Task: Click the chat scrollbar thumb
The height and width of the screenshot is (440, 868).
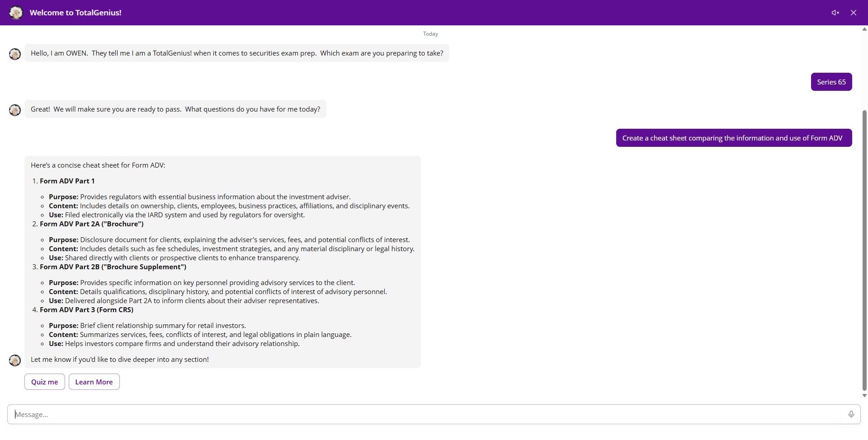Action: tap(864, 250)
